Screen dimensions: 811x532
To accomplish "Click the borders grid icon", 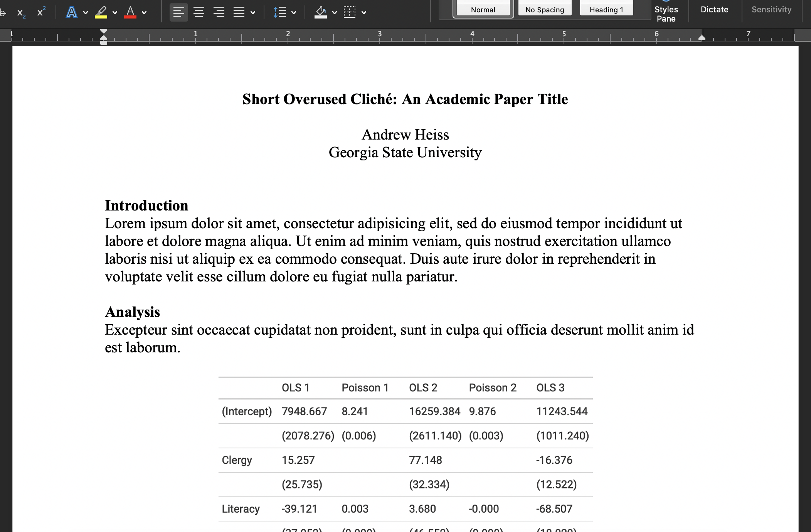I will pos(350,12).
